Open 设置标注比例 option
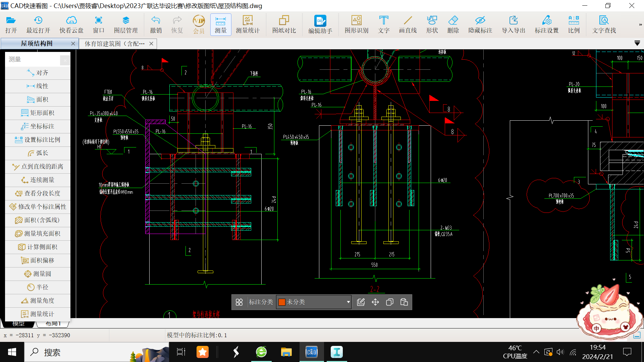 point(38,140)
